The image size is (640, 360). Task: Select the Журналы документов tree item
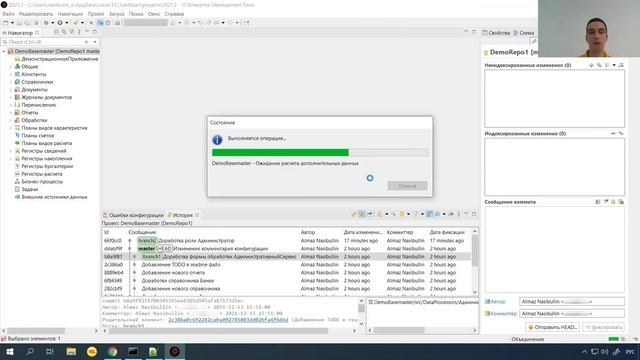pos(47,97)
